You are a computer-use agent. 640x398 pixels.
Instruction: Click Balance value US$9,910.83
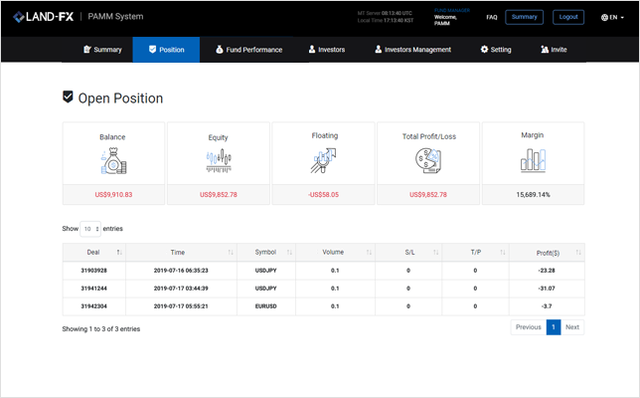[x=113, y=195]
